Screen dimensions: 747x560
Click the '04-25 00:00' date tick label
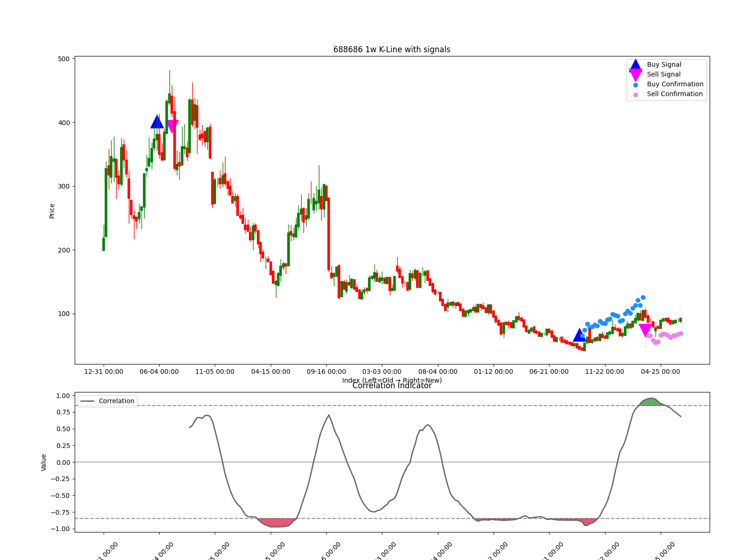pyautogui.click(x=661, y=371)
